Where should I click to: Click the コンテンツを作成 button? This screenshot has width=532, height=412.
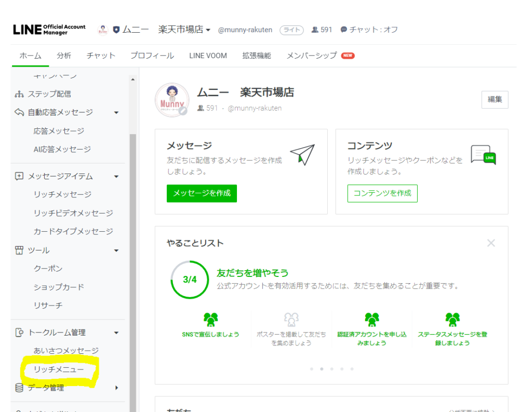(382, 193)
